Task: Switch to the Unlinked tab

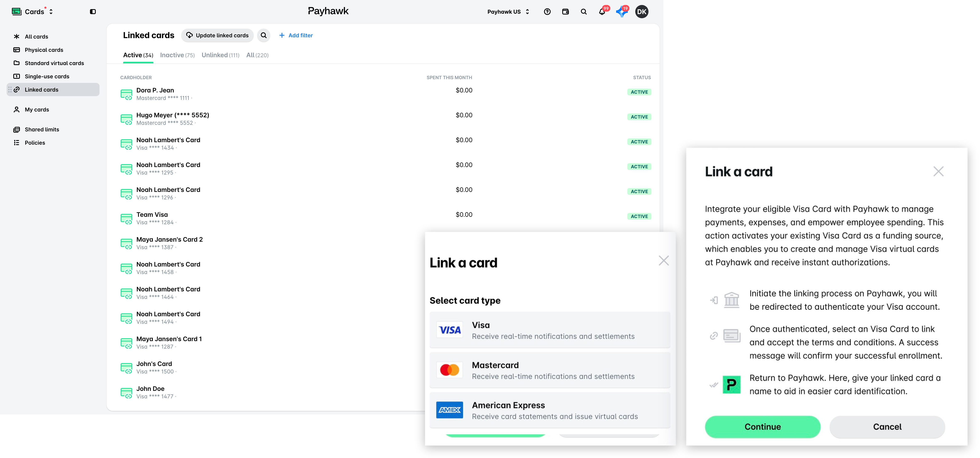Action: (220, 55)
